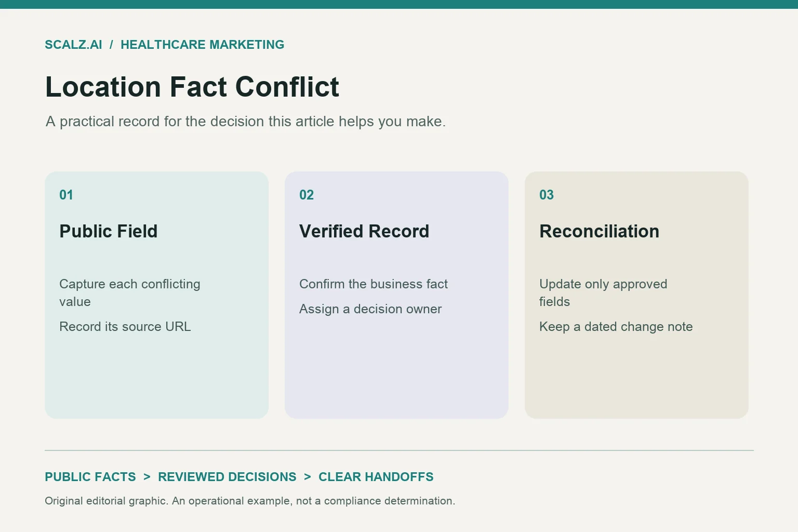The height and width of the screenshot is (532, 798).
Task: Click the SCALZ.AI breadcrumb text
Action: coord(73,45)
